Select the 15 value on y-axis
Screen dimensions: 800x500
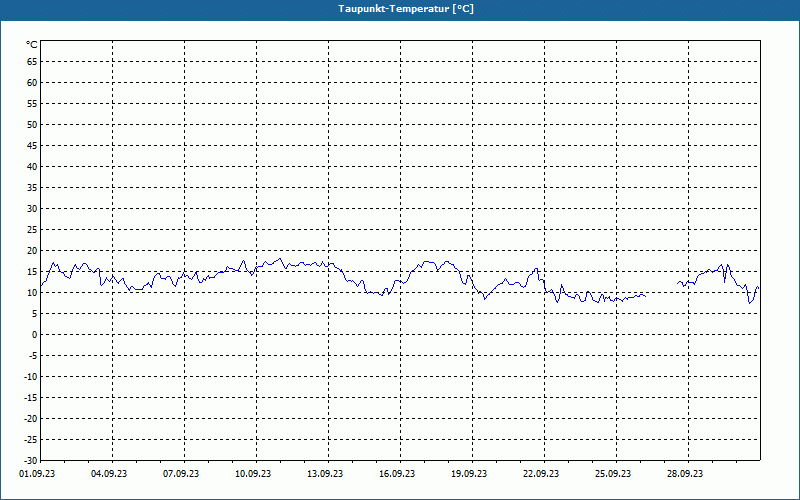(x=32, y=271)
